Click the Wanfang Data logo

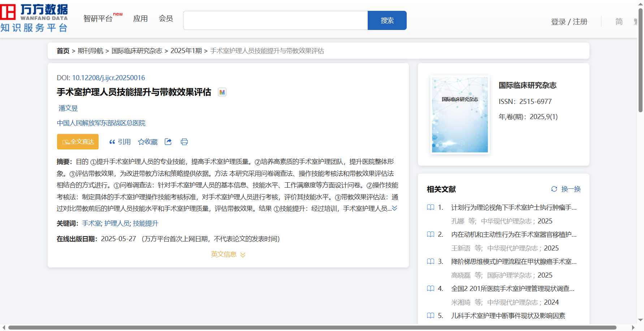click(x=34, y=18)
